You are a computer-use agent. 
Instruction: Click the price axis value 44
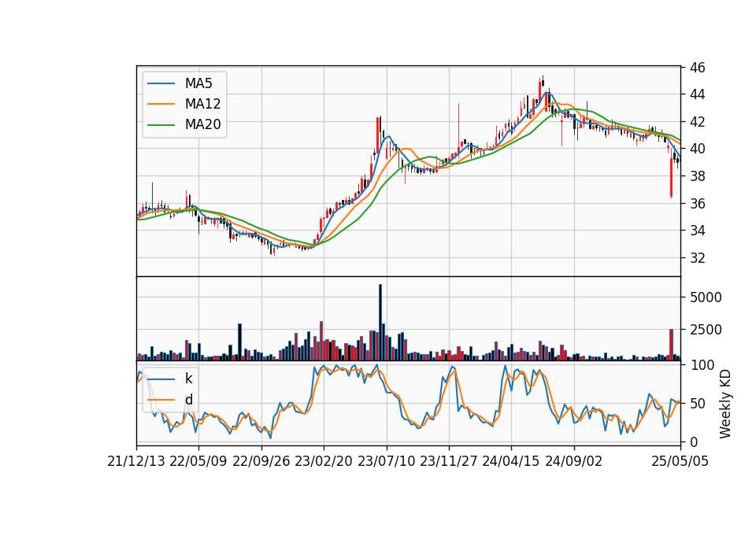coord(697,94)
